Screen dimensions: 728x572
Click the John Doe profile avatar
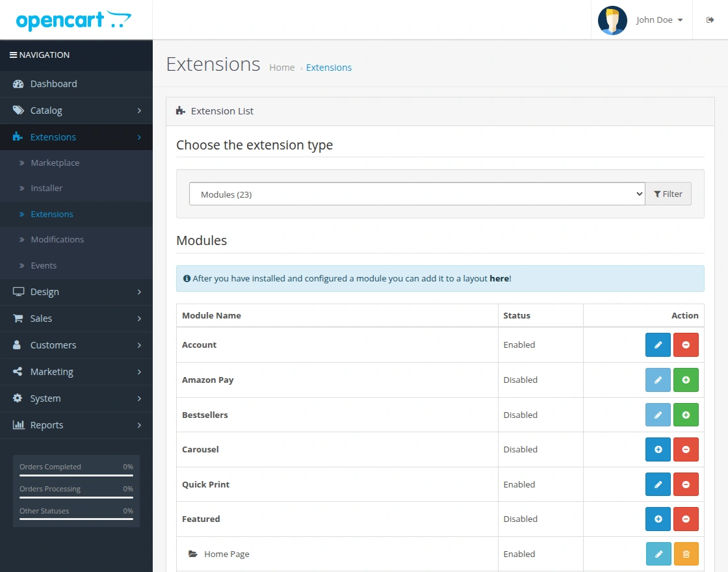click(x=612, y=19)
